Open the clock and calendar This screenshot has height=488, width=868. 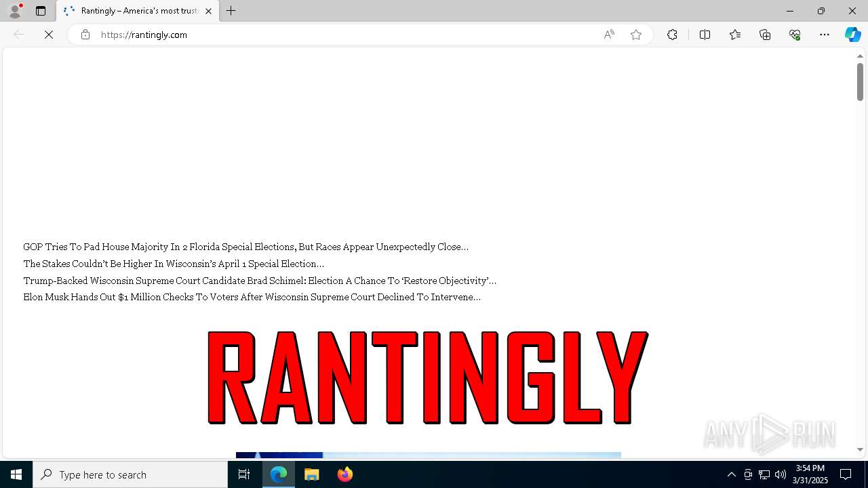click(810, 474)
